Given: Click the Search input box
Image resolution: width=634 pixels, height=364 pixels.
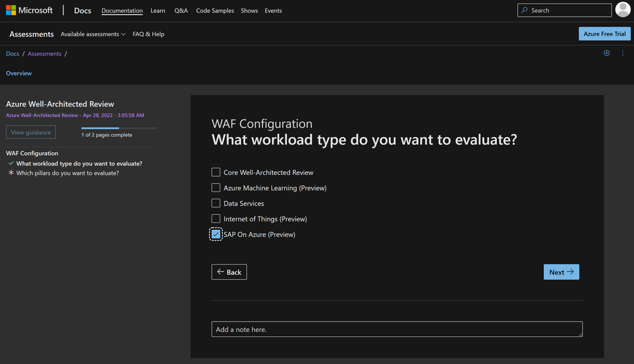Looking at the screenshot, I should (x=564, y=10).
